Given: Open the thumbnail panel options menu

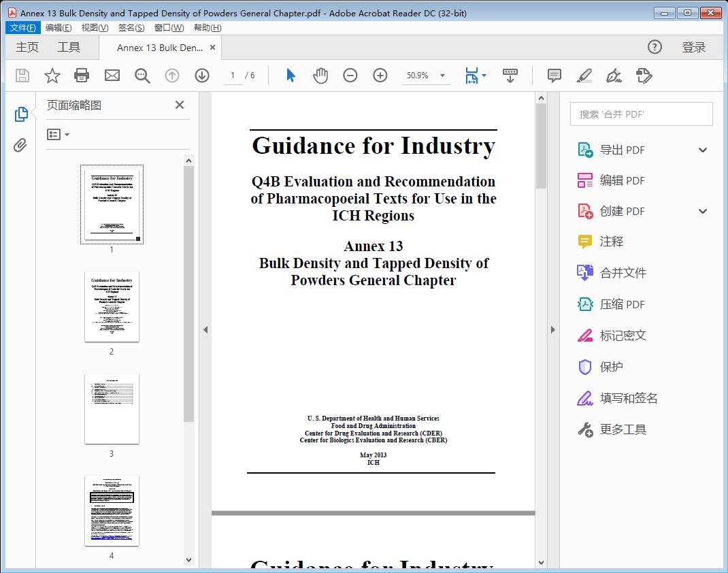Looking at the screenshot, I should (x=56, y=134).
